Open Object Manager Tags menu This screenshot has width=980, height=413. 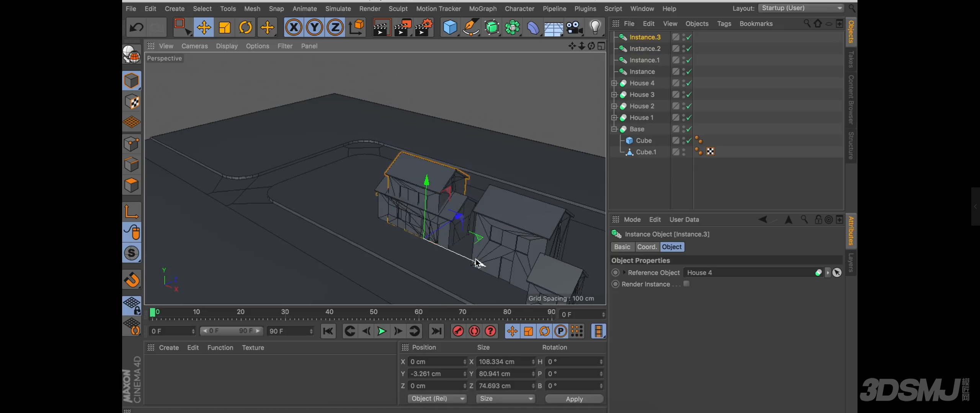[724, 24]
